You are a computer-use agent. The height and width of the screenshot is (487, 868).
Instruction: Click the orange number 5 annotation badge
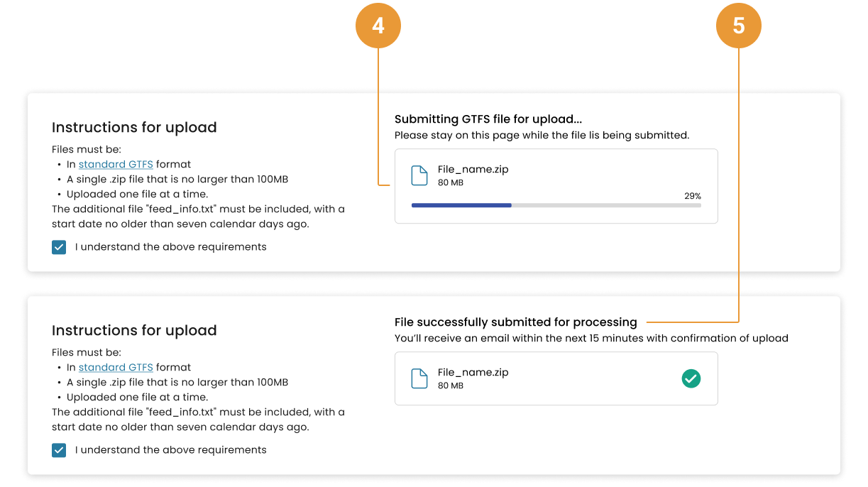tap(738, 26)
